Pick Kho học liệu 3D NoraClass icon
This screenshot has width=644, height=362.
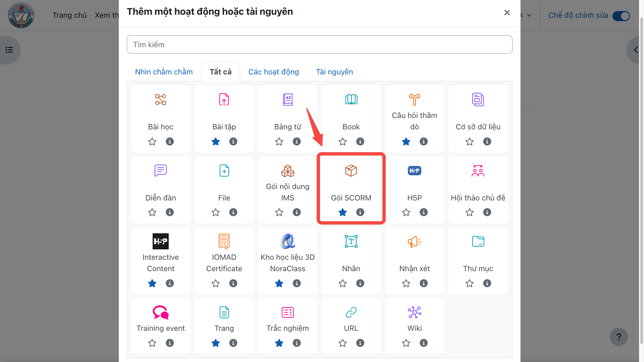coord(288,241)
